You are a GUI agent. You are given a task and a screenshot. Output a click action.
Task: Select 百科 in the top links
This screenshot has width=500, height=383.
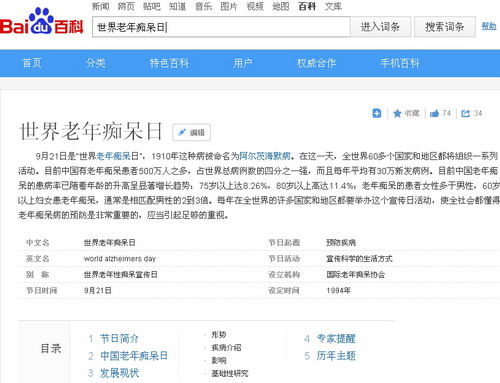tap(307, 6)
